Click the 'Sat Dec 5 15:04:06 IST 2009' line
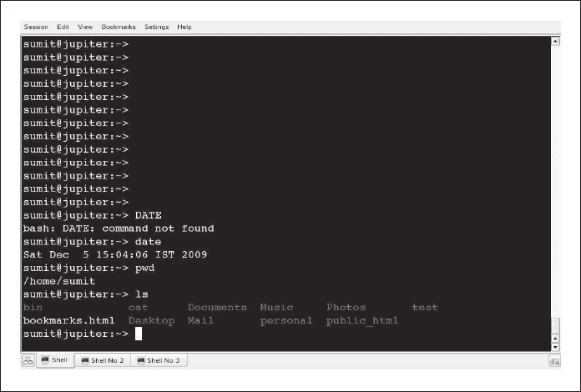Screen dimensions: 581x392 tap(115, 254)
